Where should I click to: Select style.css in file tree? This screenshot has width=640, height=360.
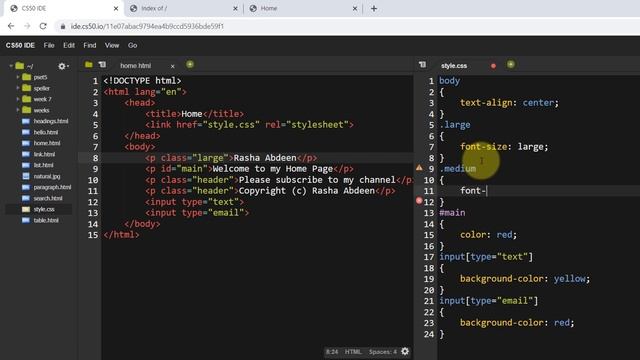pyautogui.click(x=44, y=209)
